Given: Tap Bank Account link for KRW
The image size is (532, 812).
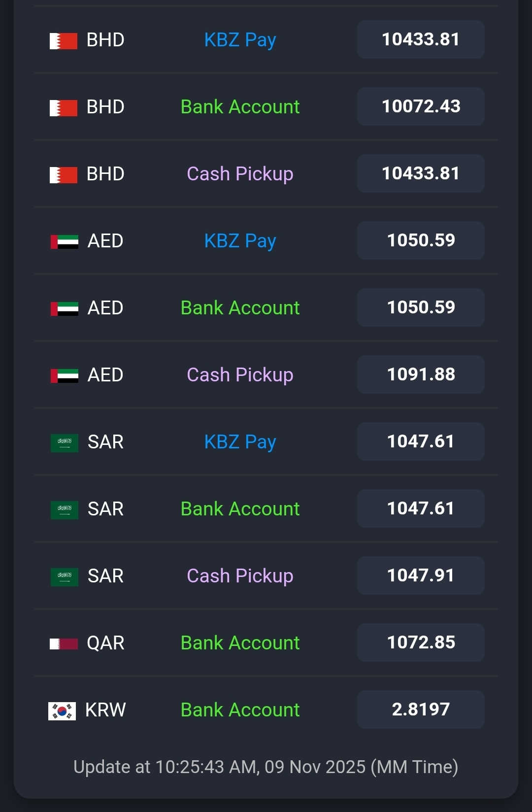Looking at the screenshot, I should tap(240, 710).
